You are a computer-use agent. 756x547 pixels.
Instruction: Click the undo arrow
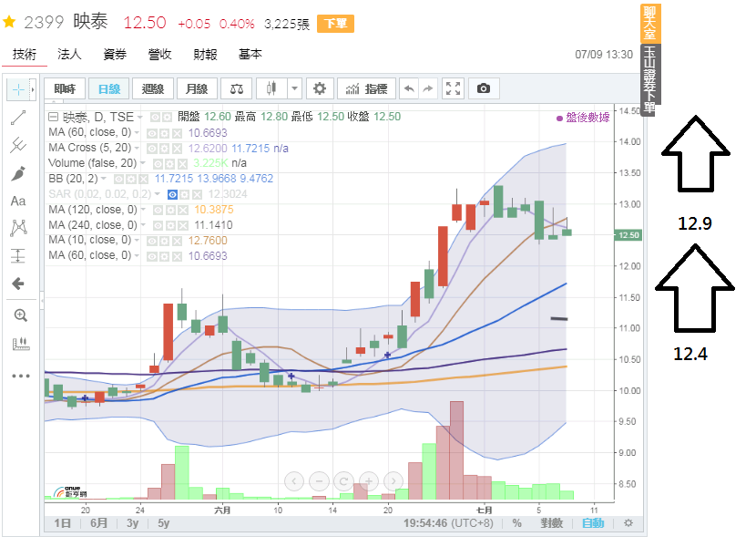tap(409, 88)
